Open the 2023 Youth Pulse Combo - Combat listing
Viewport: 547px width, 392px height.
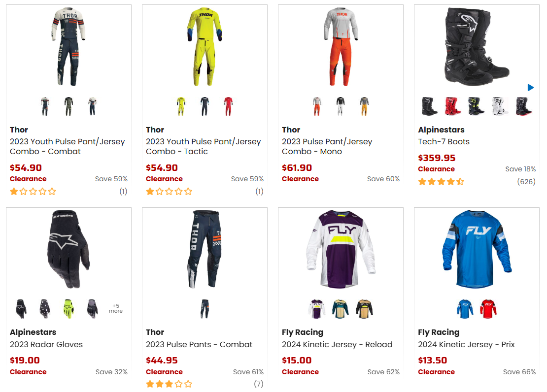[68, 146]
